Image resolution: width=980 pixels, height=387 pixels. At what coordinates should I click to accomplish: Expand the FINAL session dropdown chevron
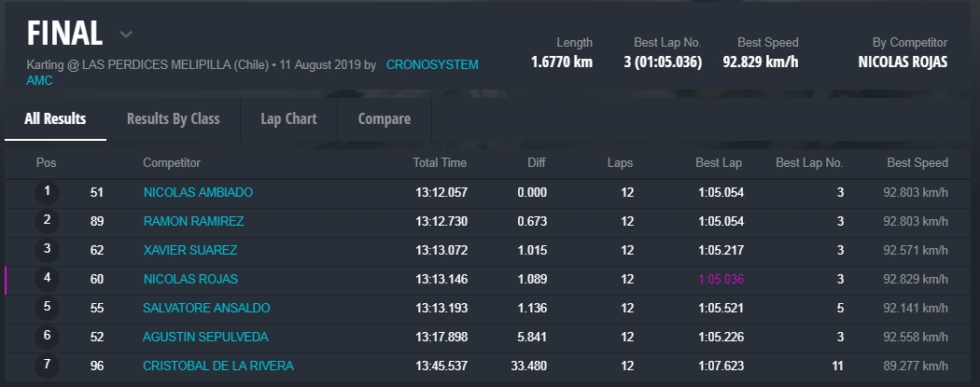[126, 35]
